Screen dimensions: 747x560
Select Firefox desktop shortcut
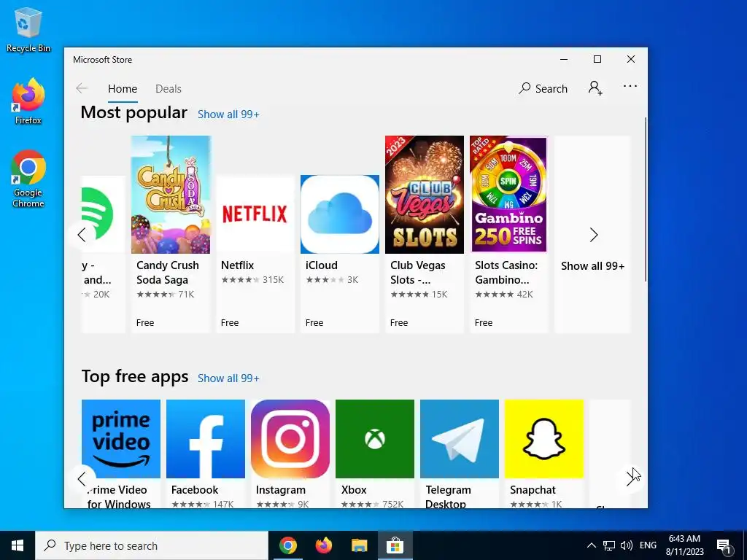click(28, 102)
